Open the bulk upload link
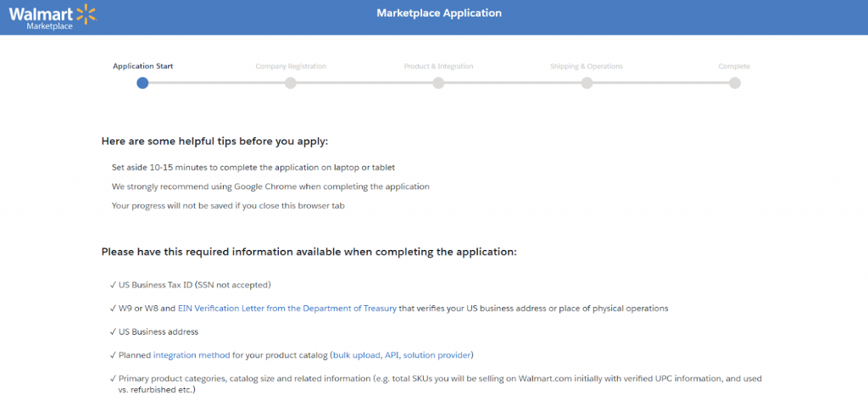Image resolution: width=868 pixels, height=417 pixels. tap(357, 354)
